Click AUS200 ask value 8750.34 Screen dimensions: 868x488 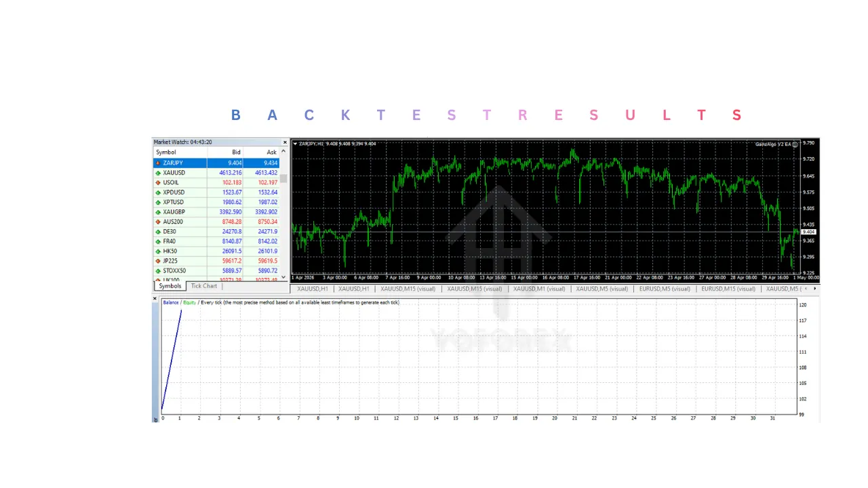268,222
